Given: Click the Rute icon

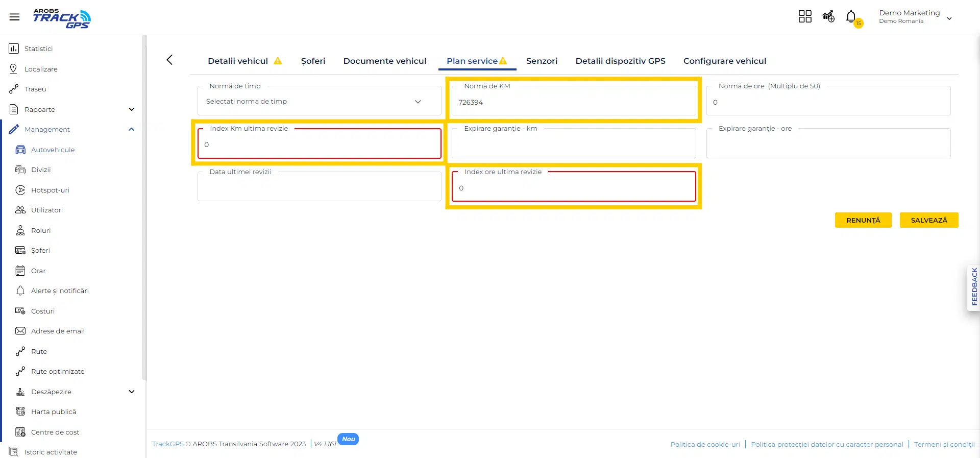Looking at the screenshot, I should pos(20,351).
